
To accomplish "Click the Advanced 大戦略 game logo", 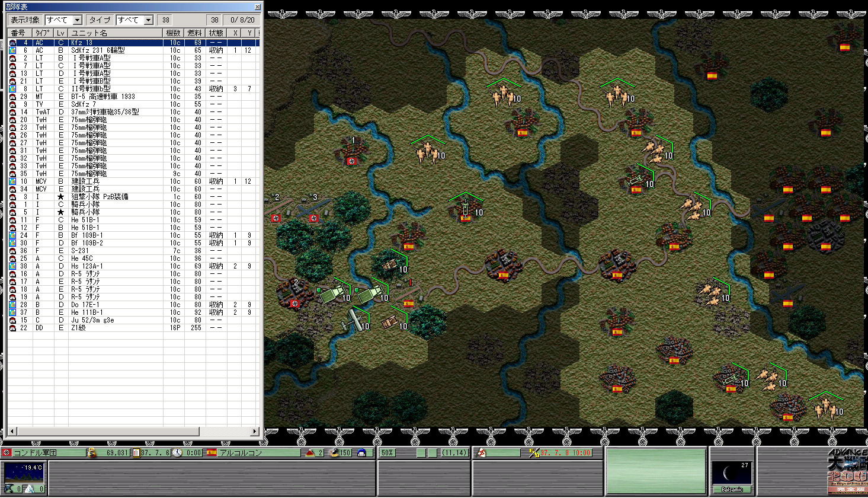I will tap(847, 471).
